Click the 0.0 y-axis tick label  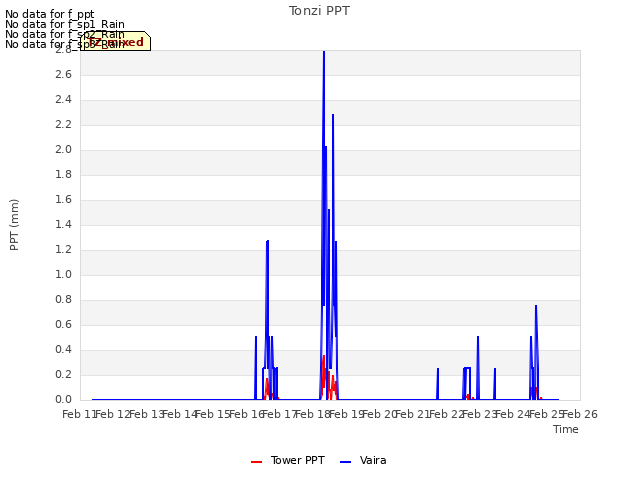tap(63, 400)
